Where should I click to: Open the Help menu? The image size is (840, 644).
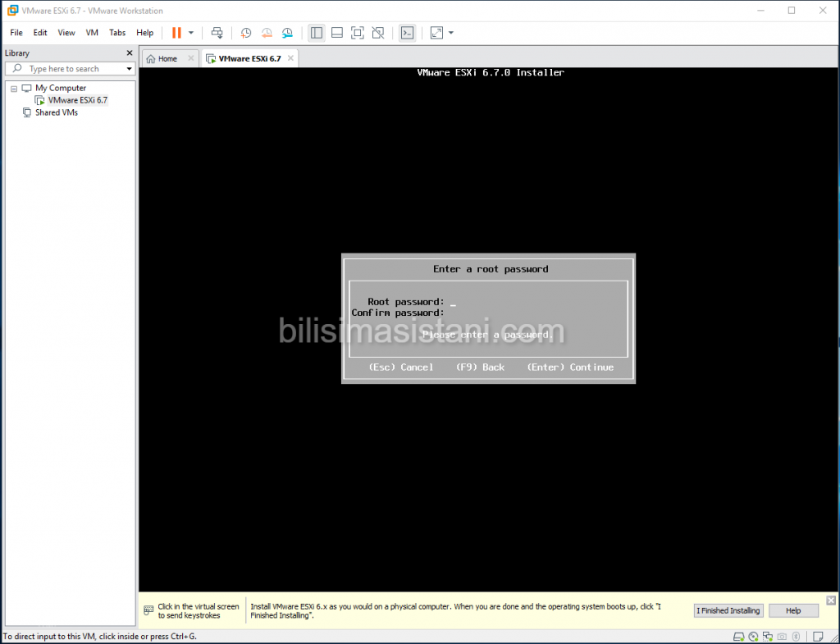coord(144,33)
